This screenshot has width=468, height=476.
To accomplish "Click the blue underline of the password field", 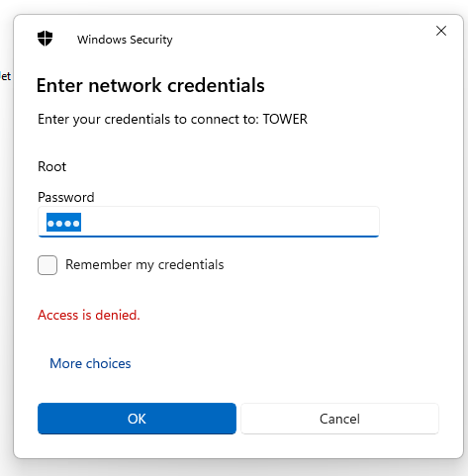I will coord(209,237).
